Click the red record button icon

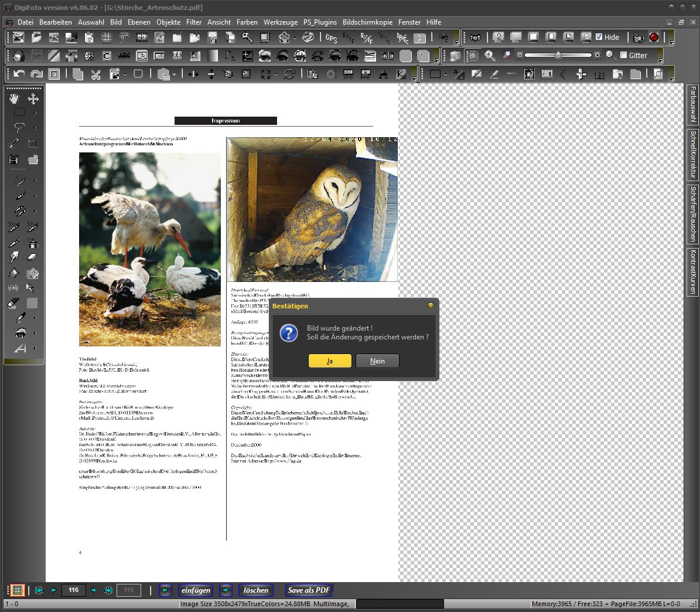(x=654, y=38)
